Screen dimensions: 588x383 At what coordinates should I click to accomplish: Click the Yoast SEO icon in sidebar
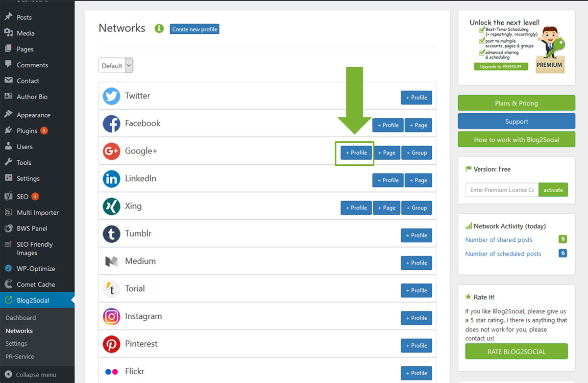pos(8,196)
